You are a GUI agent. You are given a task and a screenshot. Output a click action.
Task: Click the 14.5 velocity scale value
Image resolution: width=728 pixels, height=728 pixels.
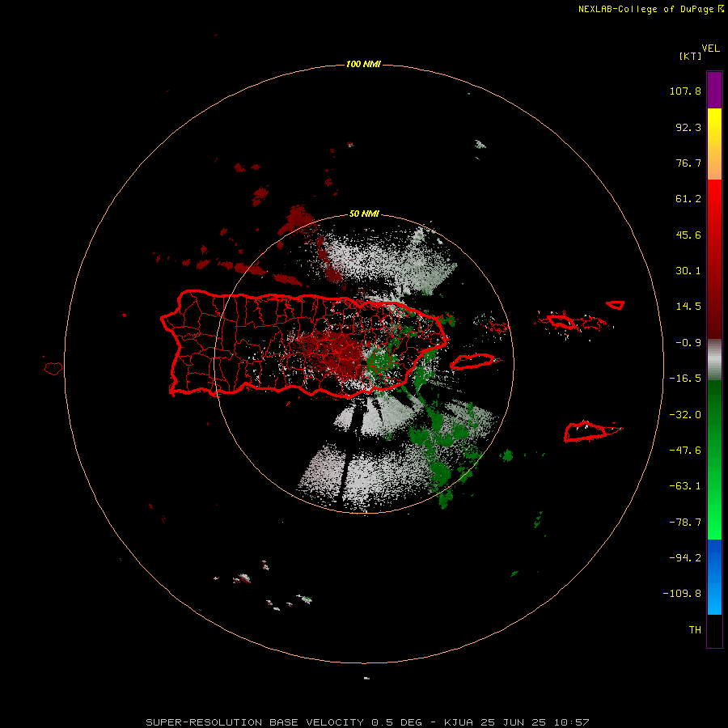coord(688,307)
